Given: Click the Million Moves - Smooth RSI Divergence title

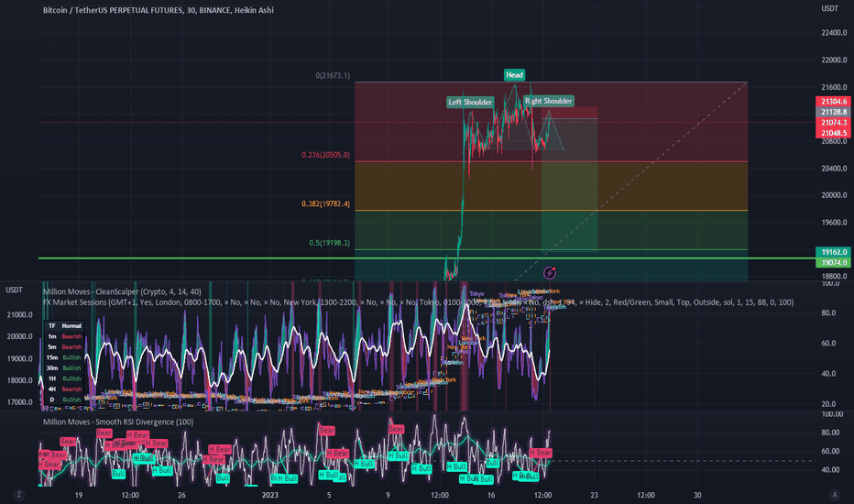Looking at the screenshot, I should point(118,422).
